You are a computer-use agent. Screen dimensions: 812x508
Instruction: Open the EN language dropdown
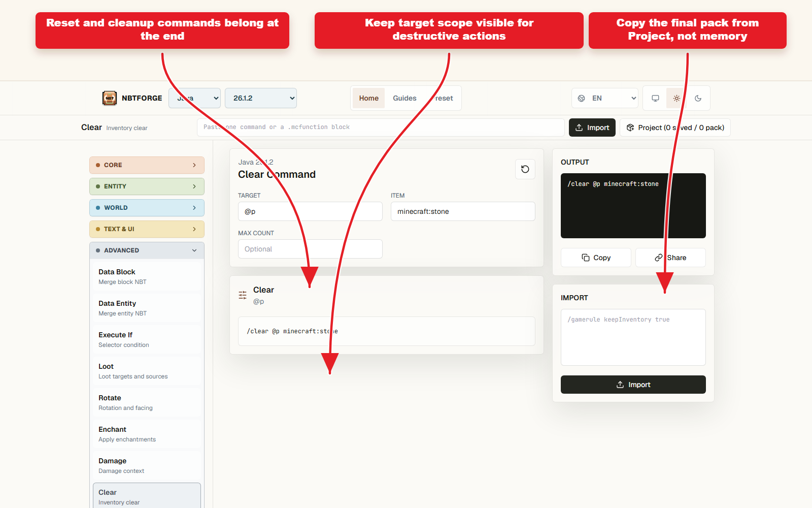[605, 98]
